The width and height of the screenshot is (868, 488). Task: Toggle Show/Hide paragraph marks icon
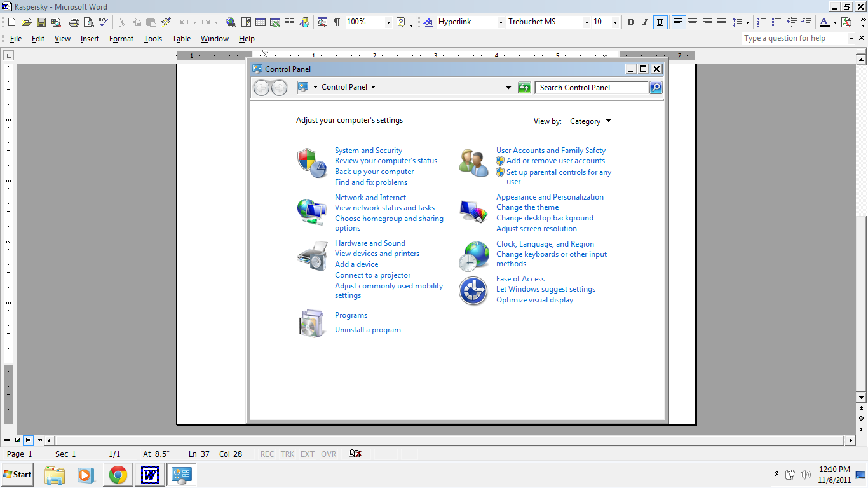pos(337,22)
